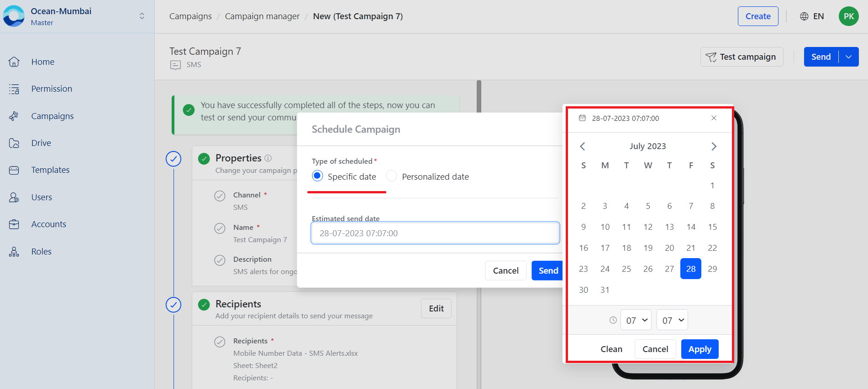
Task: Open the Campaigns sidebar item
Action: [x=52, y=116]
